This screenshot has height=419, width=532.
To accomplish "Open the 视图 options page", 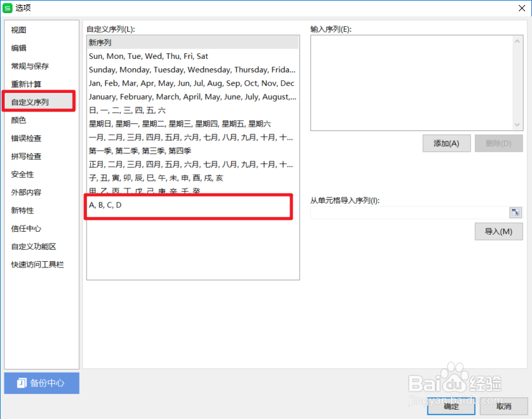I will [19, 30].
